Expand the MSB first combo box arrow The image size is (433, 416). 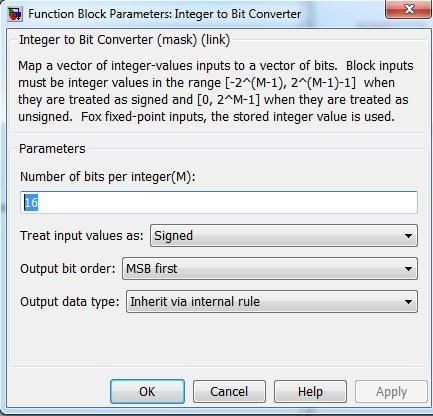click(408, 269)
